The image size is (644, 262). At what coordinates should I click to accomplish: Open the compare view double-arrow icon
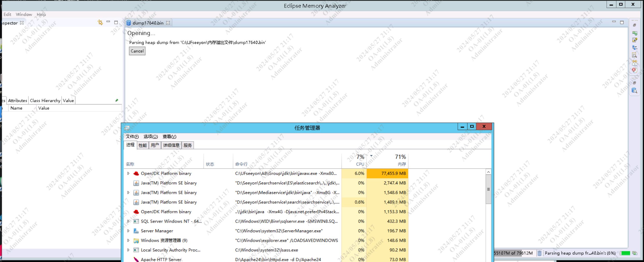coord(635,63)
